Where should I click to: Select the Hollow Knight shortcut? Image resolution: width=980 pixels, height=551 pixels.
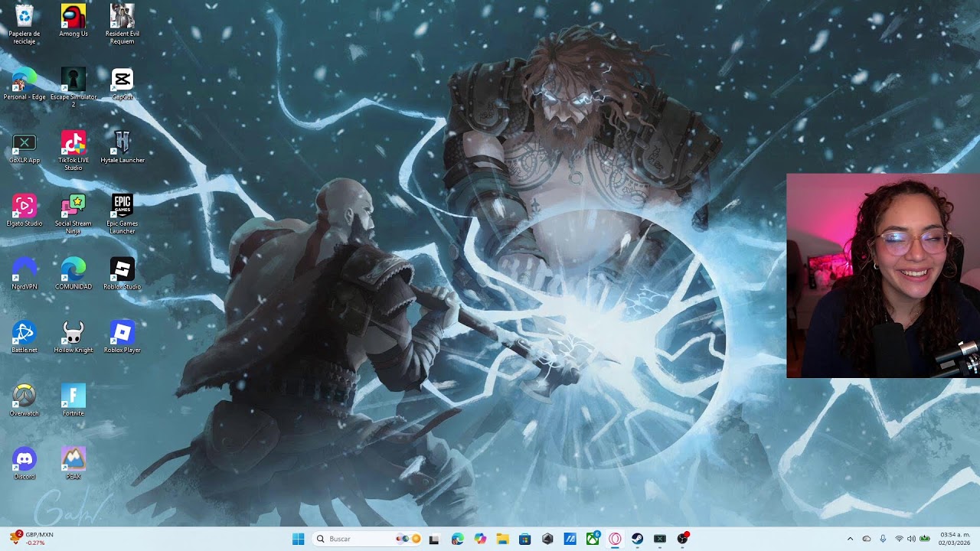[x=73, y=337]
